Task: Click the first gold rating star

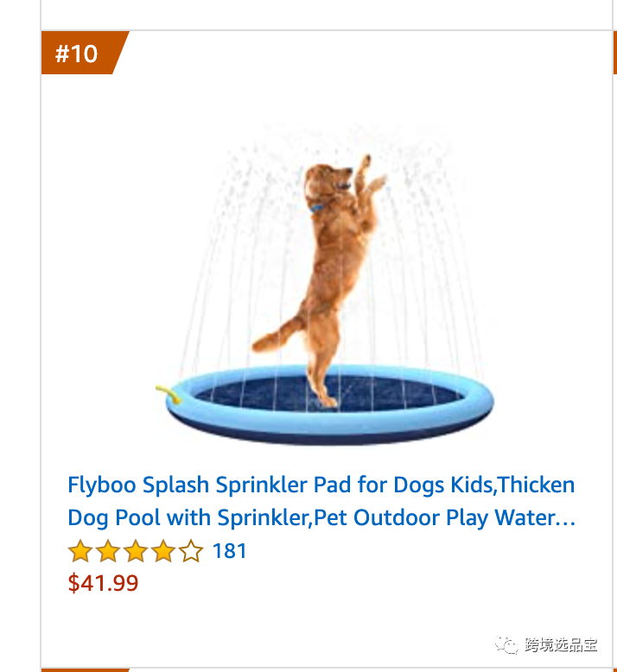Action: 80,551
